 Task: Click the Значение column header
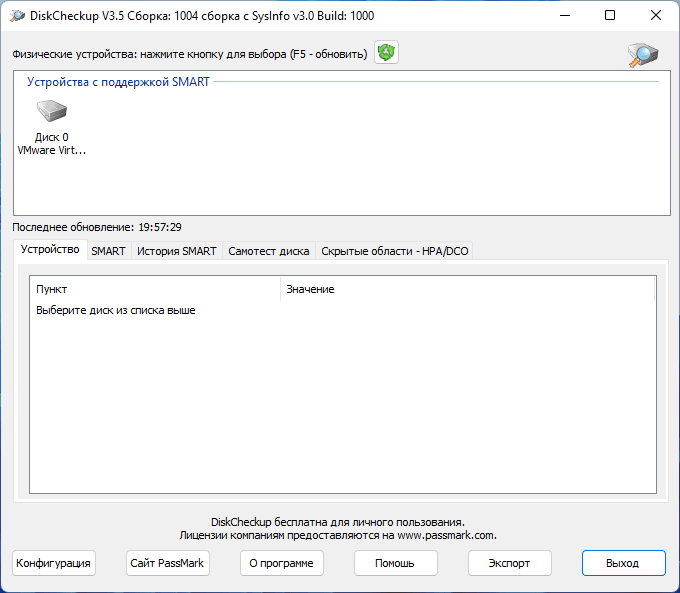tap(468, 289)
